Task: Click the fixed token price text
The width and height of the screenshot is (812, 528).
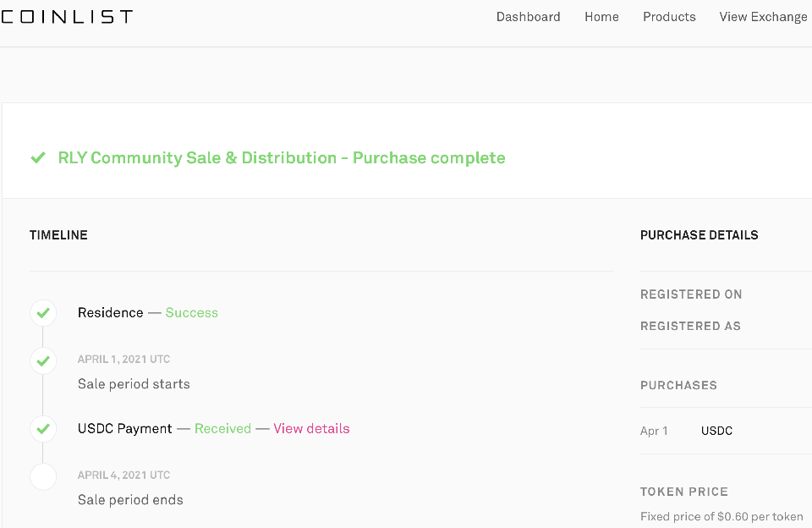Action: pos(721,516)
